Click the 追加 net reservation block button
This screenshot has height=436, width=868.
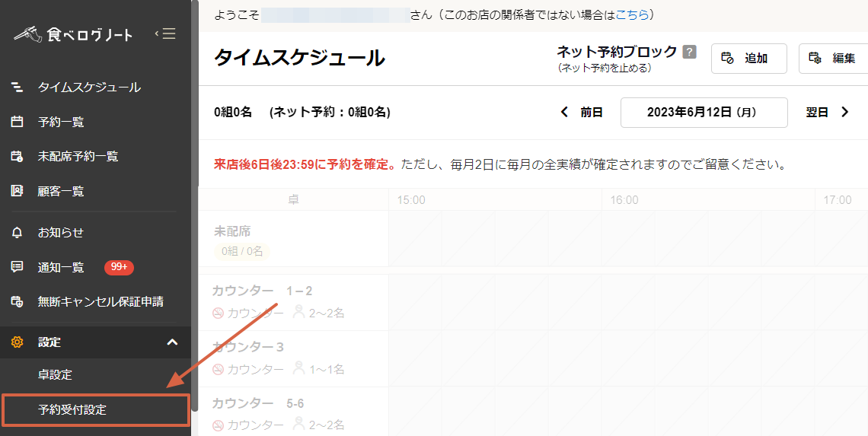pyautogui.click(x=749, y=58)
